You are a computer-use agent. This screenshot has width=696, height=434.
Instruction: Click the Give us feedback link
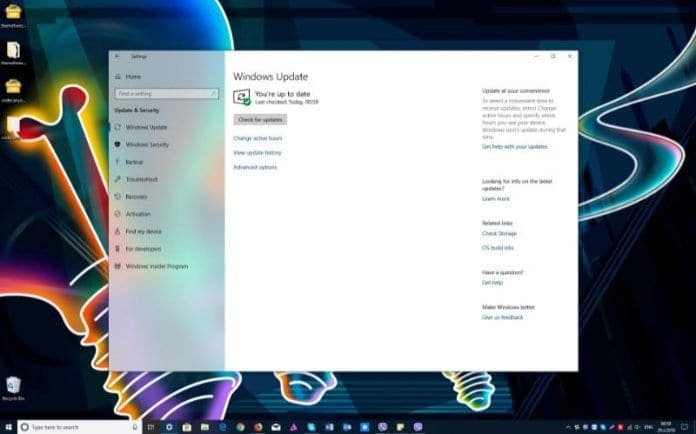click(x=502, y=317)
